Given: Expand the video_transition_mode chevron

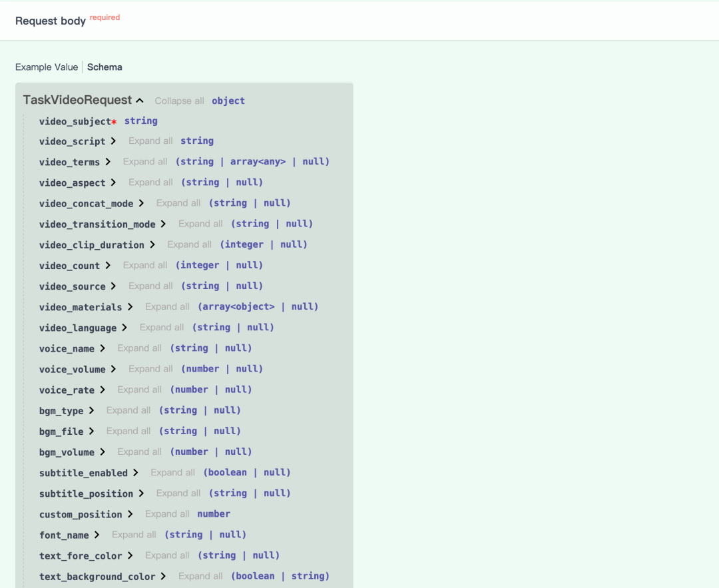Looking at the screenshot, I should pos(163,224).
